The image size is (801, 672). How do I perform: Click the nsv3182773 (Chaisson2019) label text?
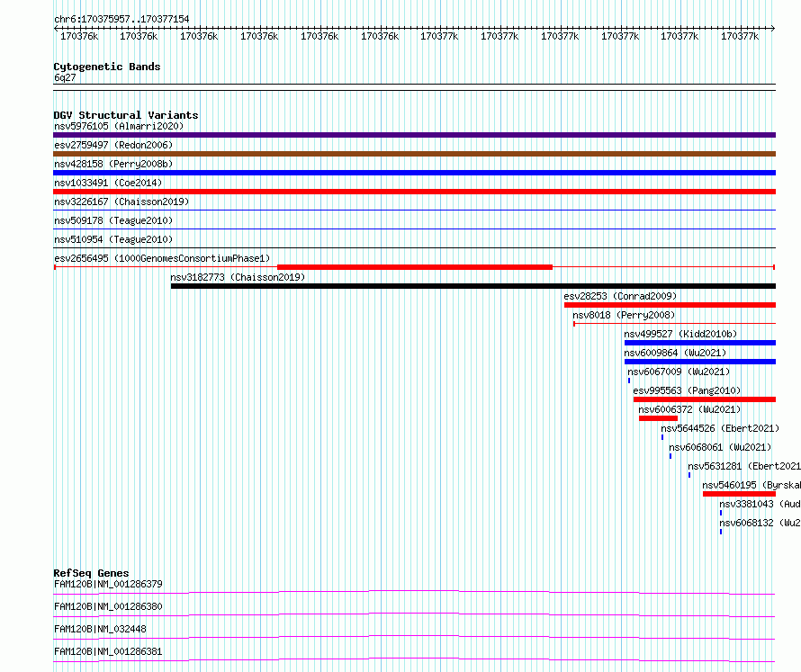tap(238, 277)
